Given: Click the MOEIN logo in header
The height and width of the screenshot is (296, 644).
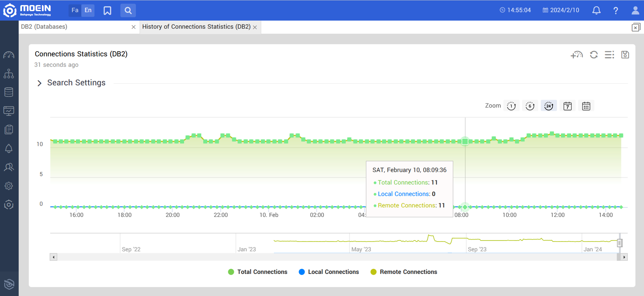Looking at the screenshot, I should pyautogui.click(x=27, y=10).
